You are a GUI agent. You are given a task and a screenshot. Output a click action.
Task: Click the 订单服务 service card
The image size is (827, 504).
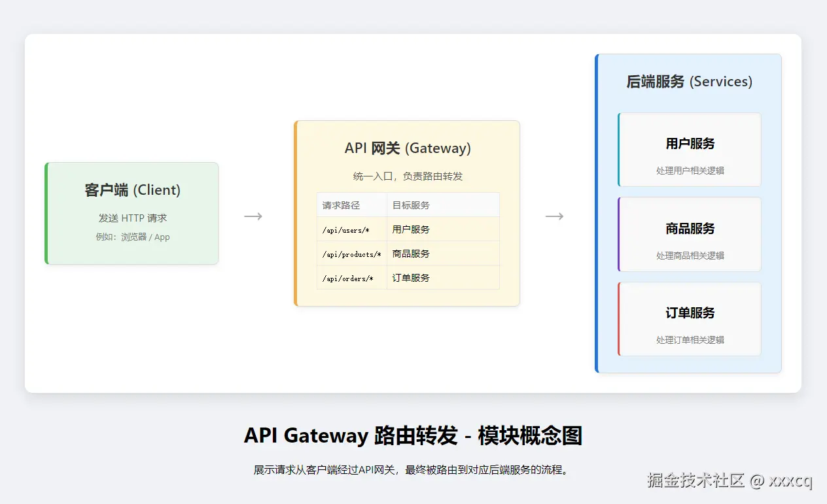[688, 319]
